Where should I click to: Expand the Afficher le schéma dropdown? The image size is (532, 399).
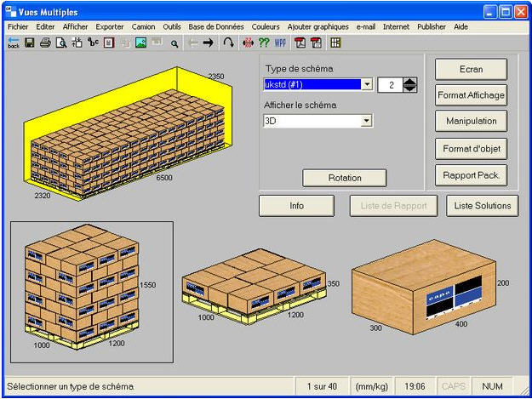pos(367,122)
